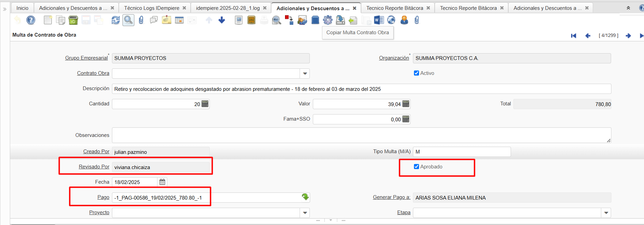Click the Generar Pago a: link label
This screenshot has height=225, width=644.
pos(392,197)
